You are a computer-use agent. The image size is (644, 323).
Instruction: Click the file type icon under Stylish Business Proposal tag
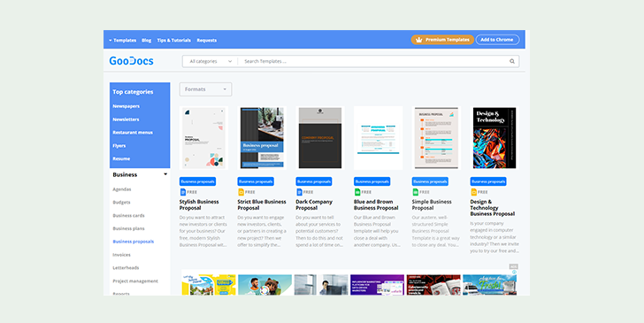pos(183,192)
